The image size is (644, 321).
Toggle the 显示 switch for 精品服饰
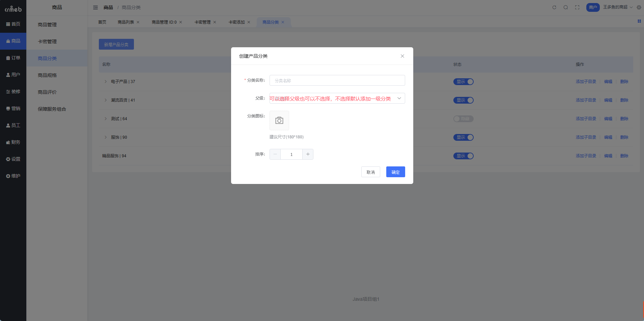click(x=463, y=156)
